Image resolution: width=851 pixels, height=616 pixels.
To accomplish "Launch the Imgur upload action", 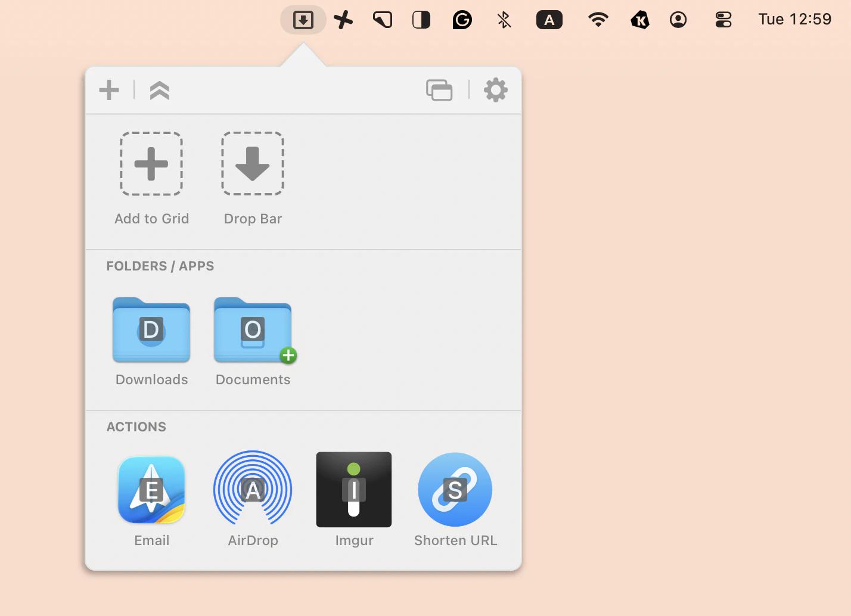I will [353, 490].
